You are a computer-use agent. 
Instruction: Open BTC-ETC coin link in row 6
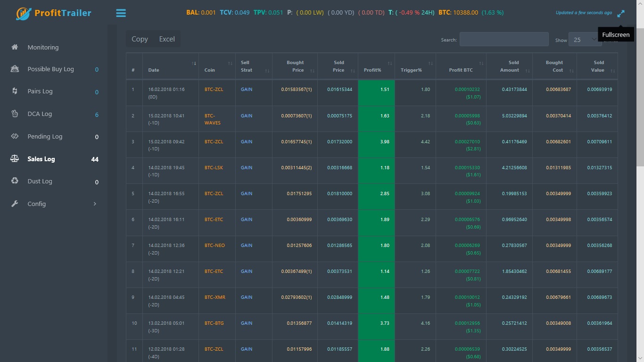pyautogui.click(x=214, y=220)
